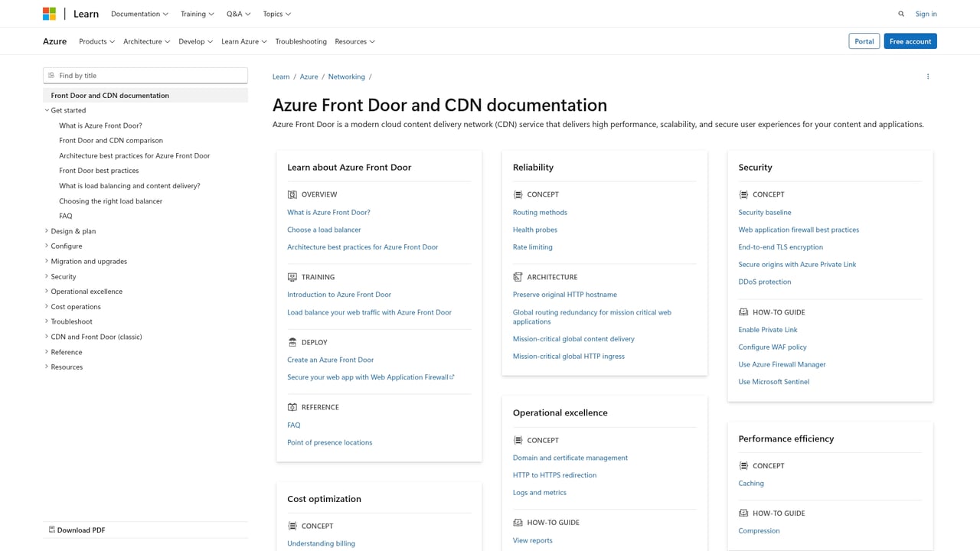Open the ellipsis actions menu near breadcrumb

tap(928, 77)
